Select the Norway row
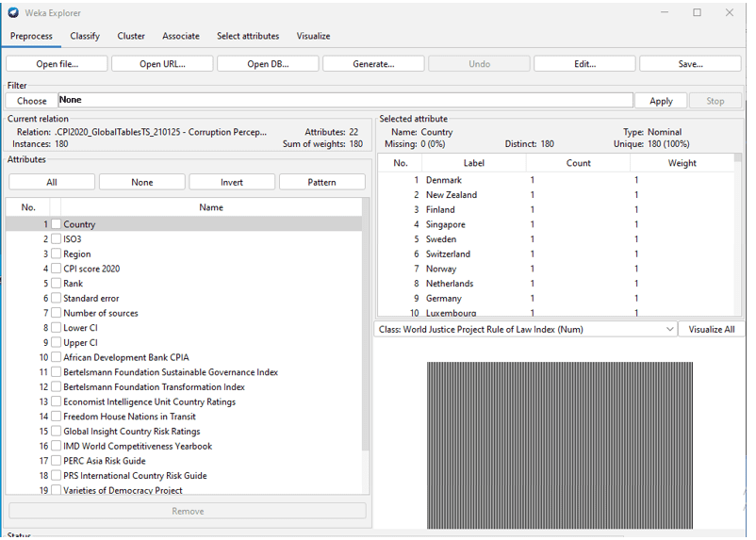The height and width of the screenshot is (540, 756). [x=556, y=269]
